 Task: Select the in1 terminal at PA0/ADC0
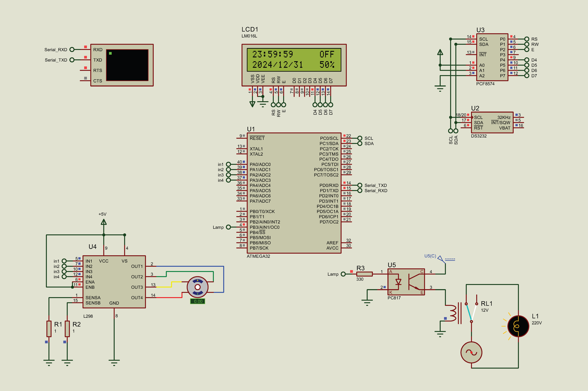click(228, 164)
